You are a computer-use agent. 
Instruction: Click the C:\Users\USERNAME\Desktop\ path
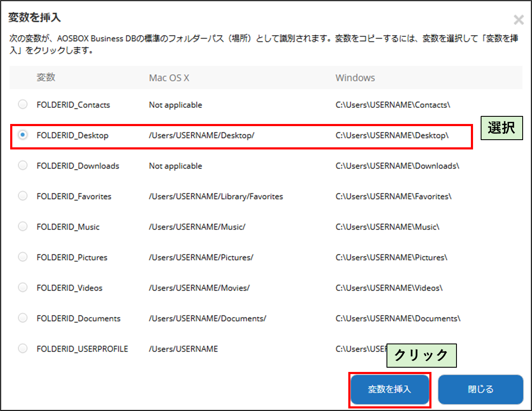click(392, 135)
